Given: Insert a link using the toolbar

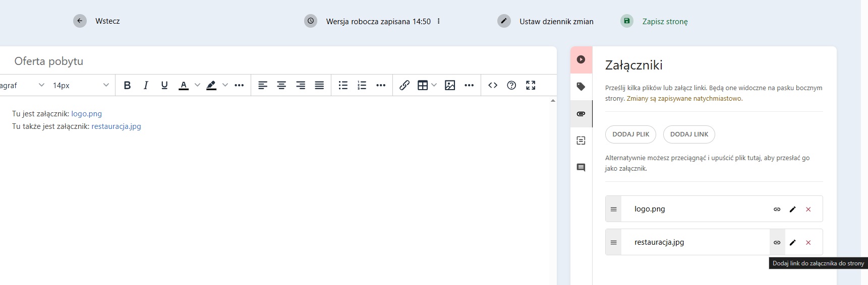Looking at the screenshot, I should (x=404, y=86).
